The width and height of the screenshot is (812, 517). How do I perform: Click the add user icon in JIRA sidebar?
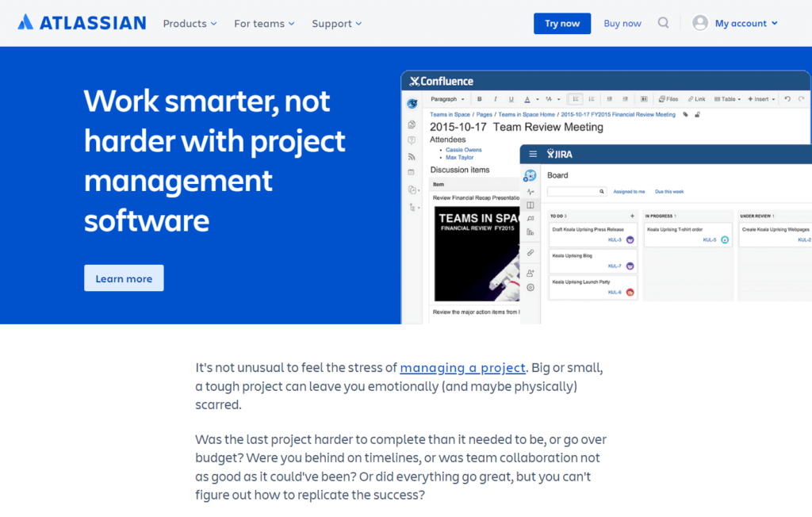pos(530,273)
